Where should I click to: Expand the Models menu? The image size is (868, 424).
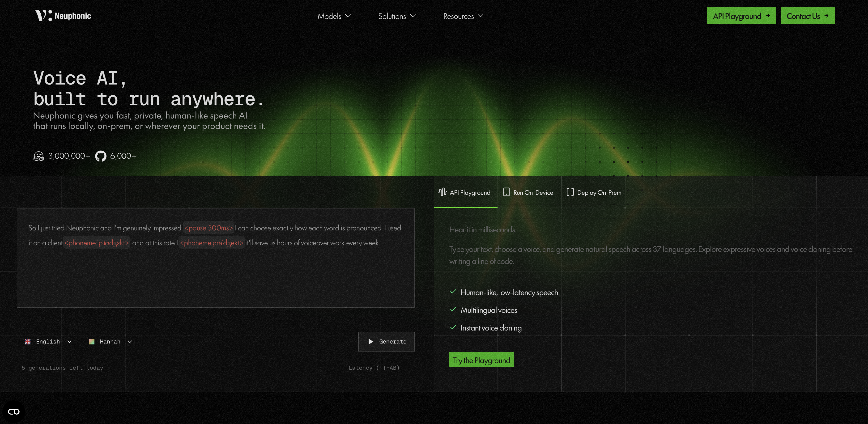tap(334, 16)
